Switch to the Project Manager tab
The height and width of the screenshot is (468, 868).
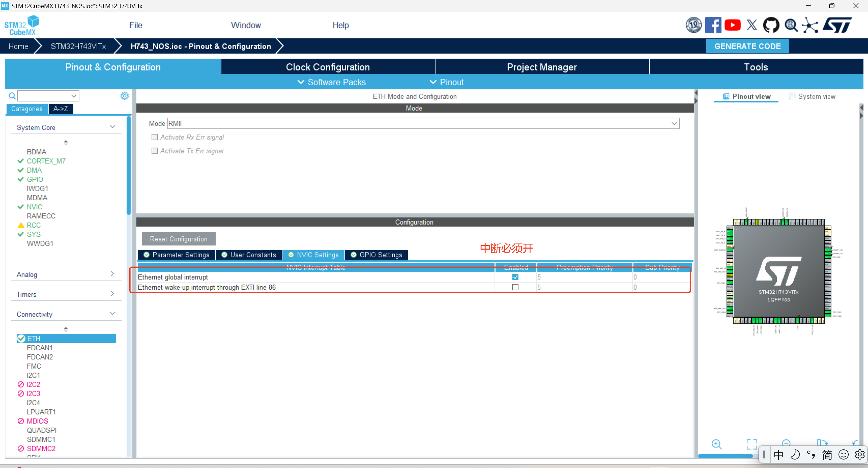(542, 67)
